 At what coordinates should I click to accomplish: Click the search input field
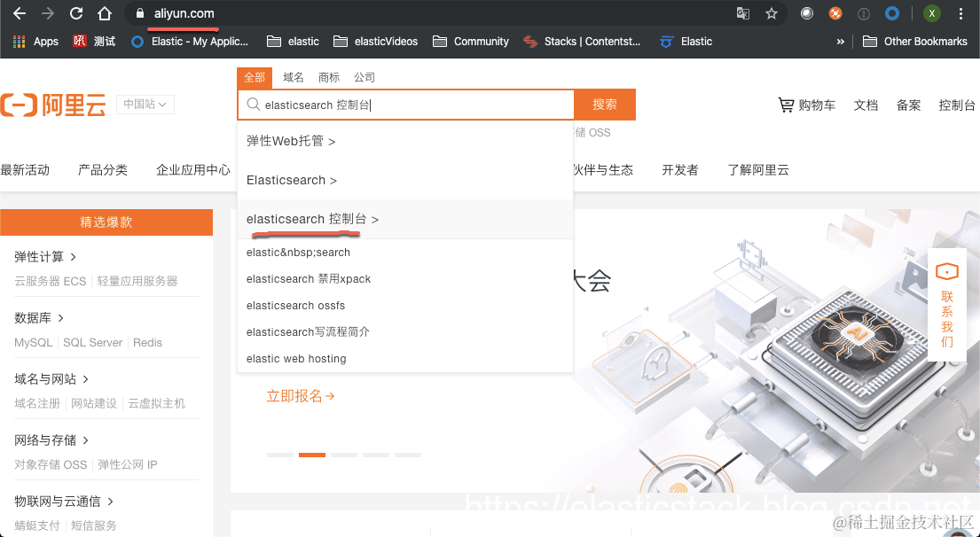(x=405, y=105)
